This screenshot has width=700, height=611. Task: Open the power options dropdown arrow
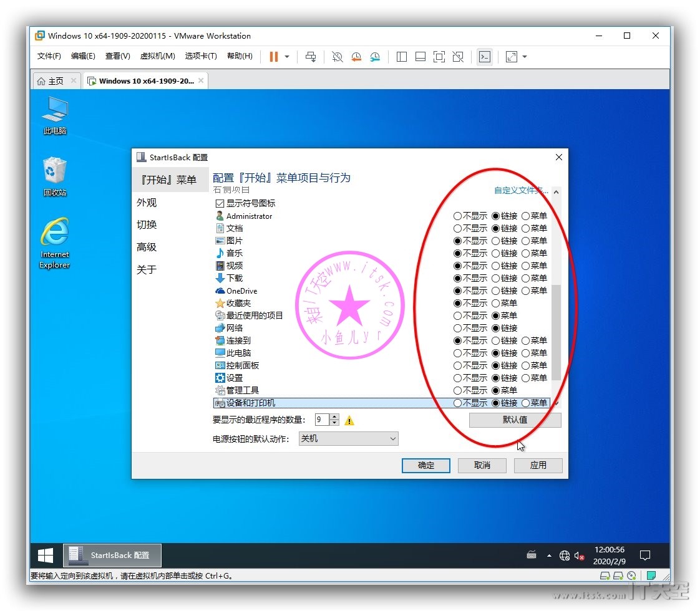tap(286, 57)
